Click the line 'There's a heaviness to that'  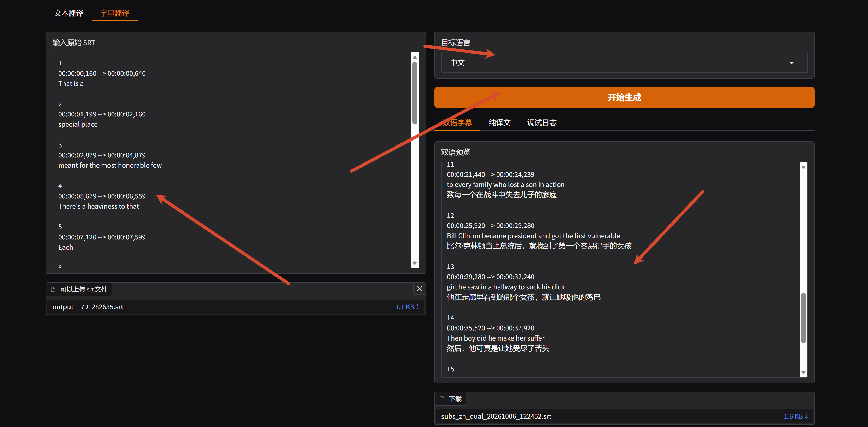(98, 206)
